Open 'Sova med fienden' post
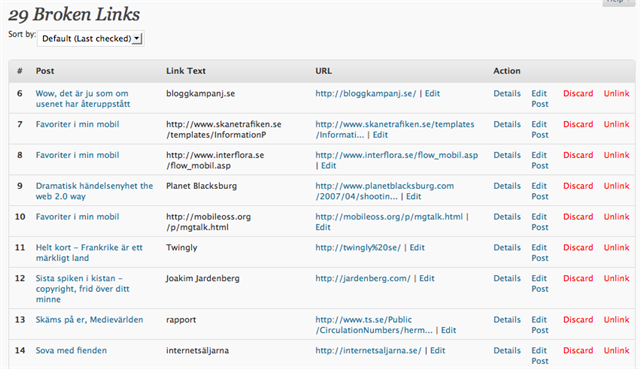This screenshot has height=369, width=640. coord(71,351)
